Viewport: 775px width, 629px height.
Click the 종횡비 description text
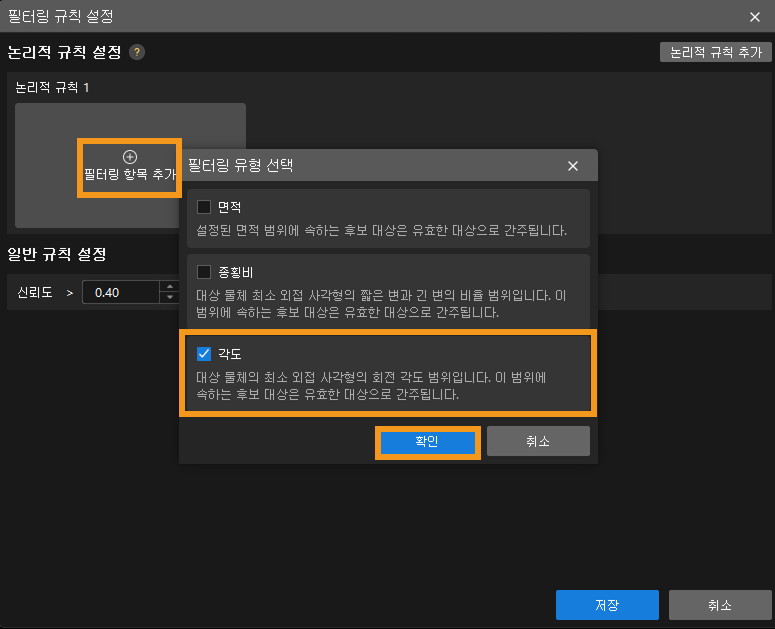[381, 304]
